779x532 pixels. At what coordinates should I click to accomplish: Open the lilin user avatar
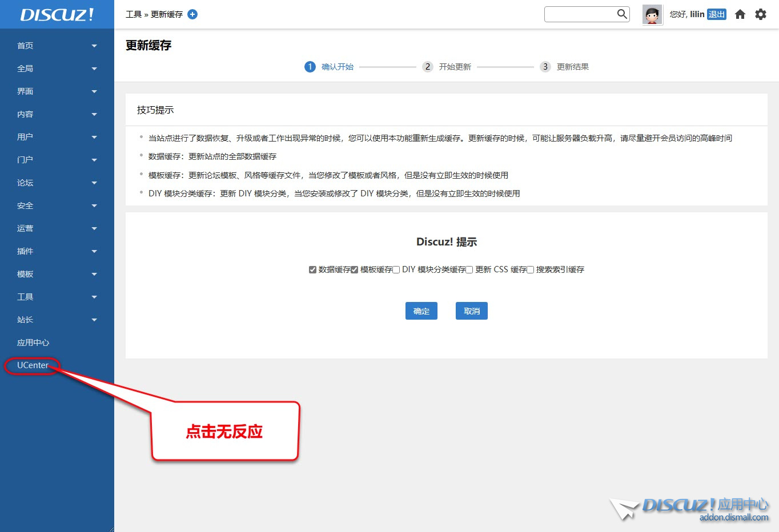(x=652, y=15)
